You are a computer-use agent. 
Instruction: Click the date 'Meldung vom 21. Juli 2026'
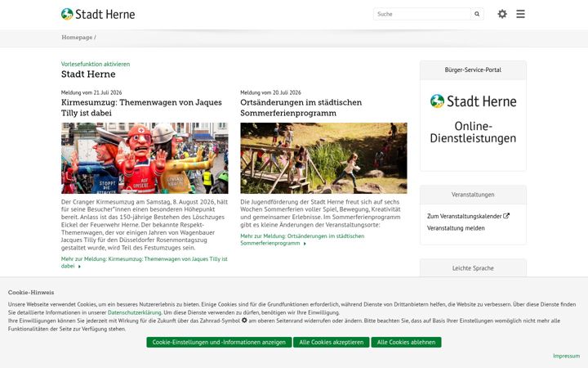click(x=91, y=92)
